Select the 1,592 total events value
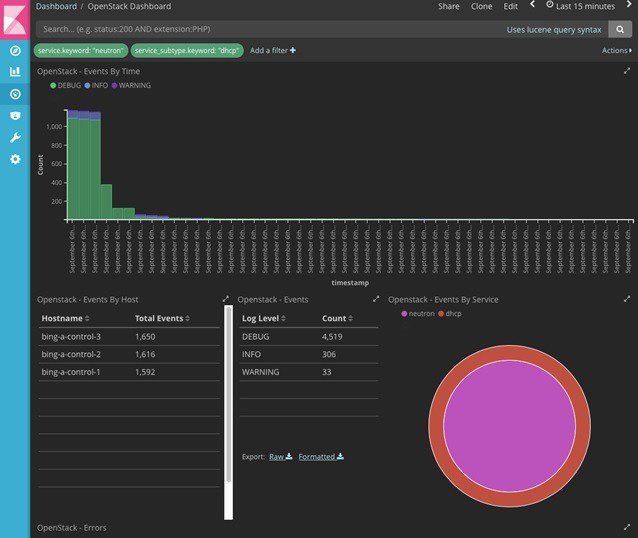Viewport: 638px width, 538px height. pos(145,372)
